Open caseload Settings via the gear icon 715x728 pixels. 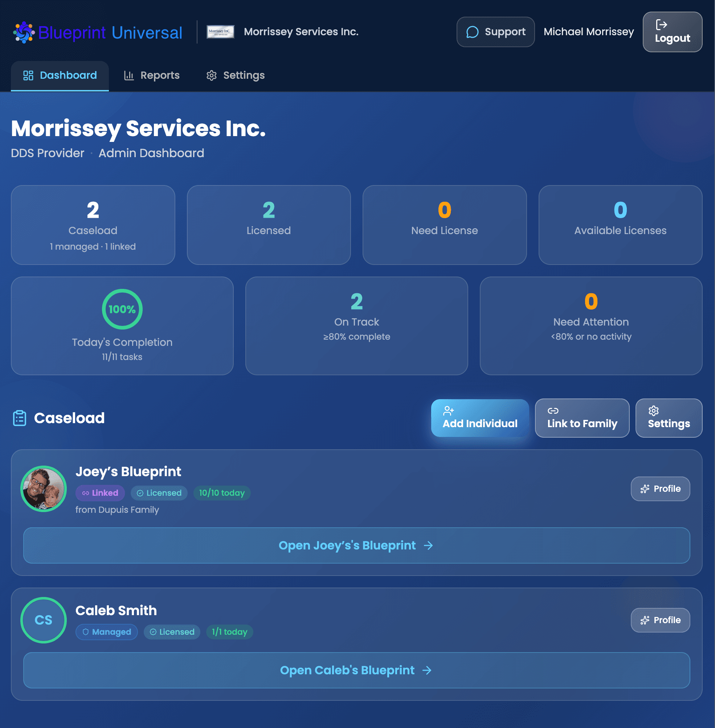tap(653, 411)
